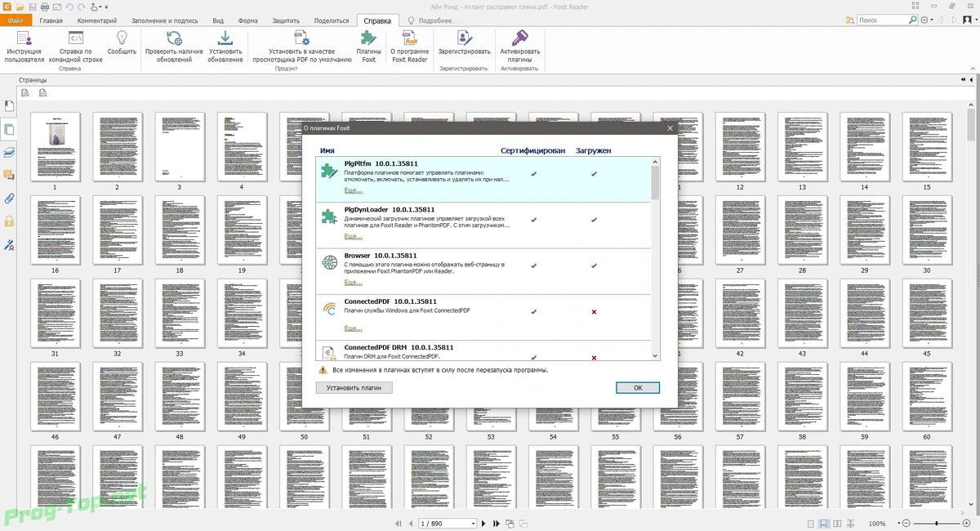This screenshot has height=531, width=980.
Task: Switch to the Вид tab
Action: 218,20
